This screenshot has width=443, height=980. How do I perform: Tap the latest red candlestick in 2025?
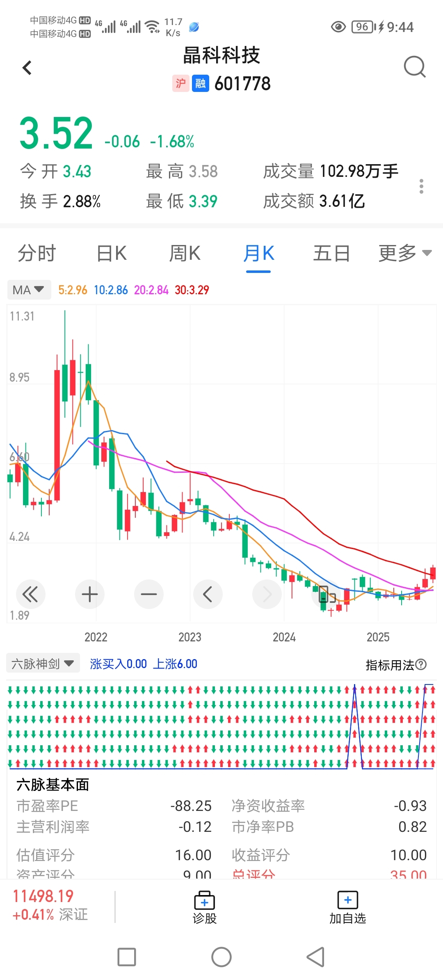click(x=433, y=572)
